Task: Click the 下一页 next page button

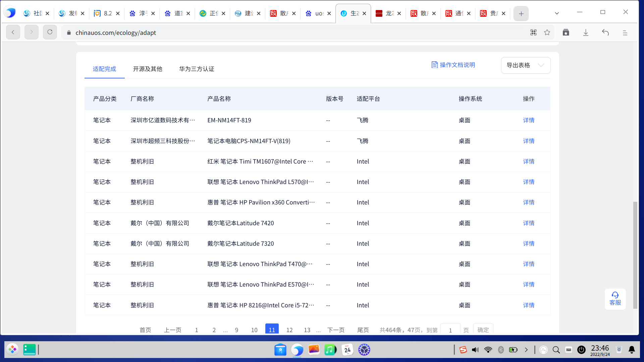Action: tap(336, 330)
